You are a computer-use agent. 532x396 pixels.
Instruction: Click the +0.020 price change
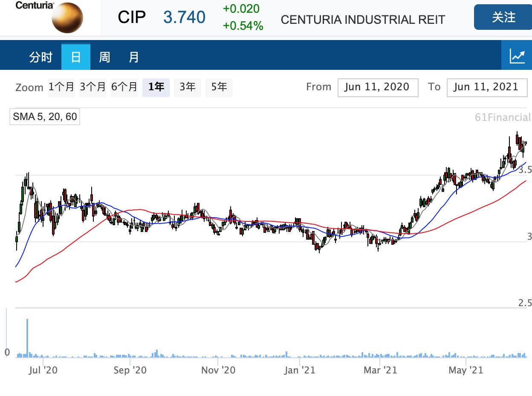click(241, 9)
